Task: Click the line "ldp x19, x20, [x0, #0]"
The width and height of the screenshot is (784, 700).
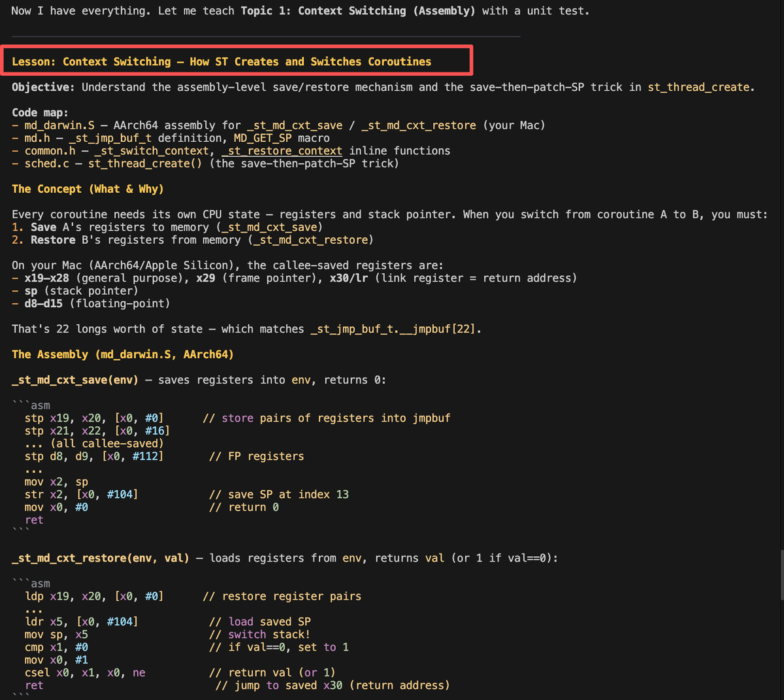Action: click(x=94, y=597)
